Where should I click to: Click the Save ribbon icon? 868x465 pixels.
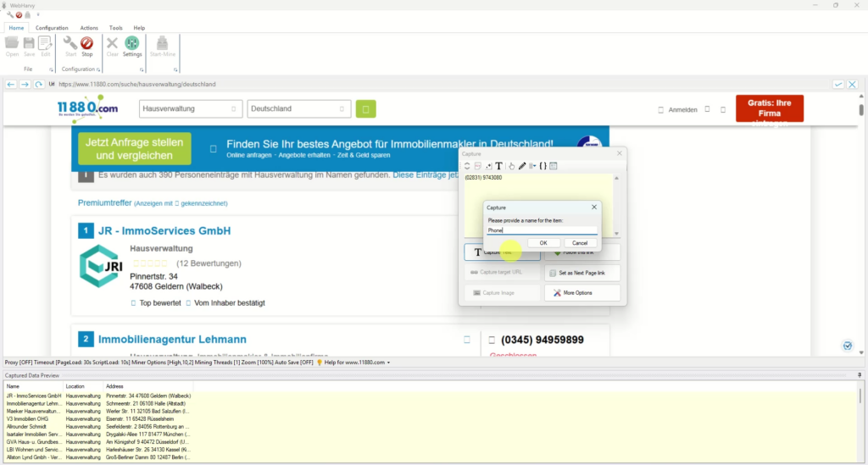coord(29,47)
